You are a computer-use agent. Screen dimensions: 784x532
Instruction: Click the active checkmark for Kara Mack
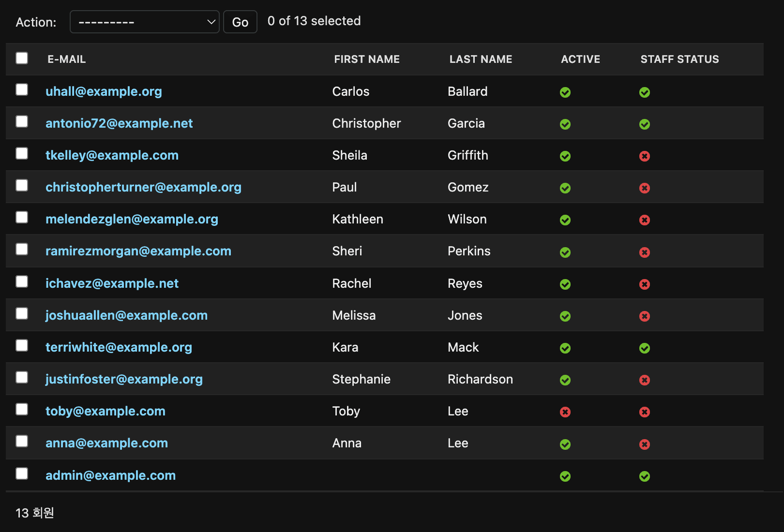pos(565,348)
